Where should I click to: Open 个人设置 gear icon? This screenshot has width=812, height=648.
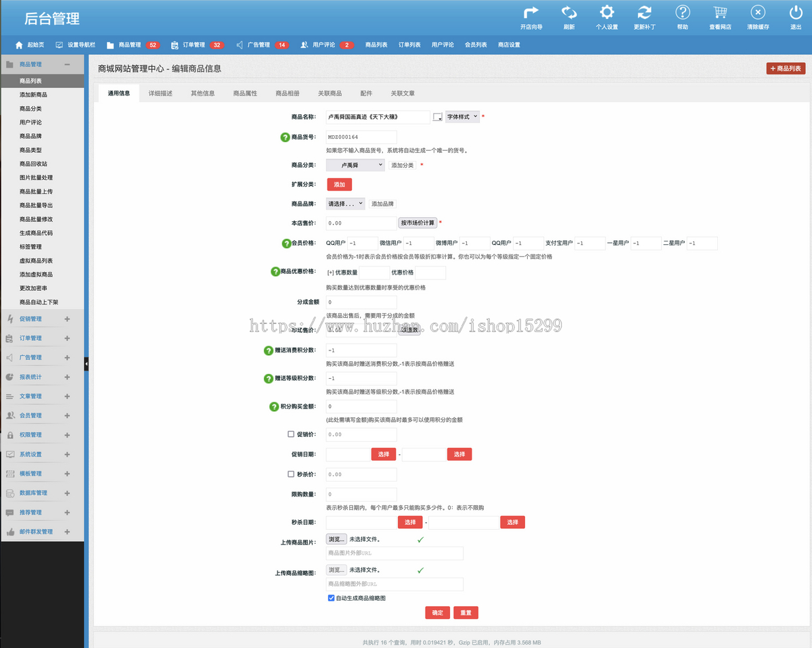point(607,13)
